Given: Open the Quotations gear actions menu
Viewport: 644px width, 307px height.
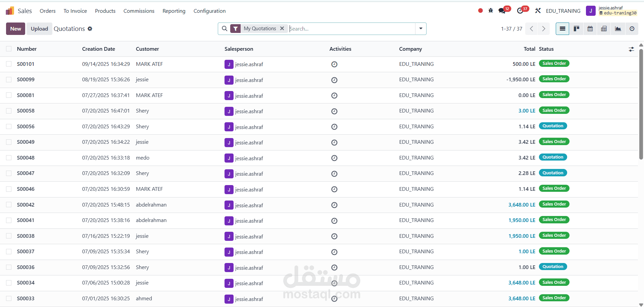Looking at the screenshot, I should point(90,29).
